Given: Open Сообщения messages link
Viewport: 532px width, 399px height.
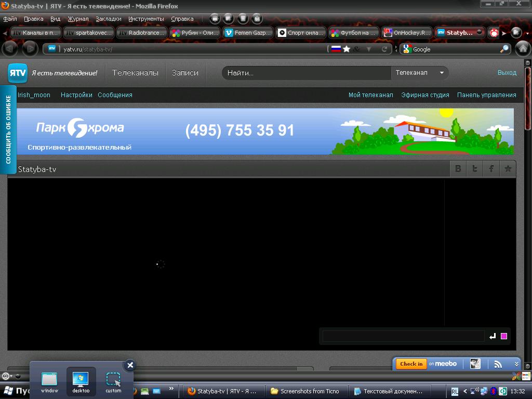Looking at the screenshot, I should (x=115, y=95).
